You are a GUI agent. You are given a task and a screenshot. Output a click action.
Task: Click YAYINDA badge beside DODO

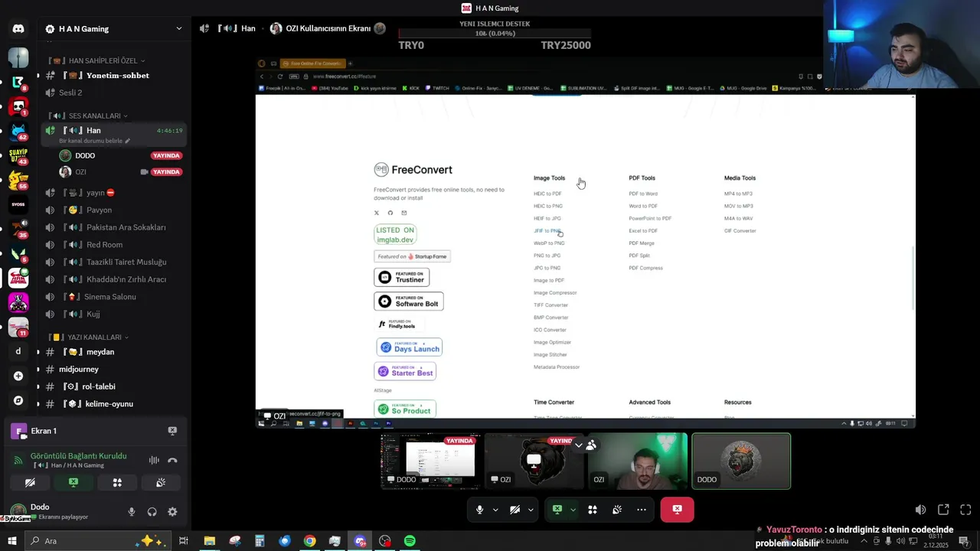[166, 155]
